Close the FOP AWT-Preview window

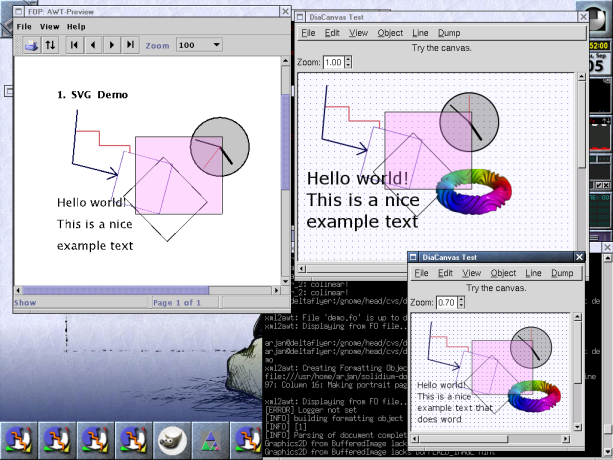(283, 12)
